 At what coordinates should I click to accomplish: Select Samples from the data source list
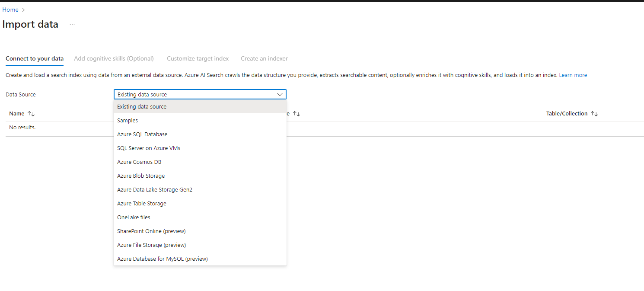pos(200,120)
